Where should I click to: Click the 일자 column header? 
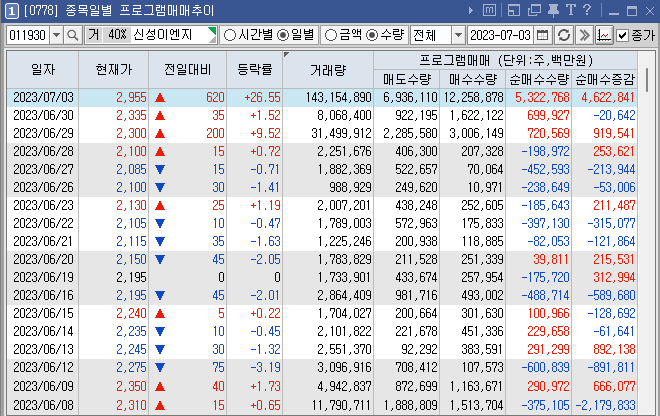[43, 69]
